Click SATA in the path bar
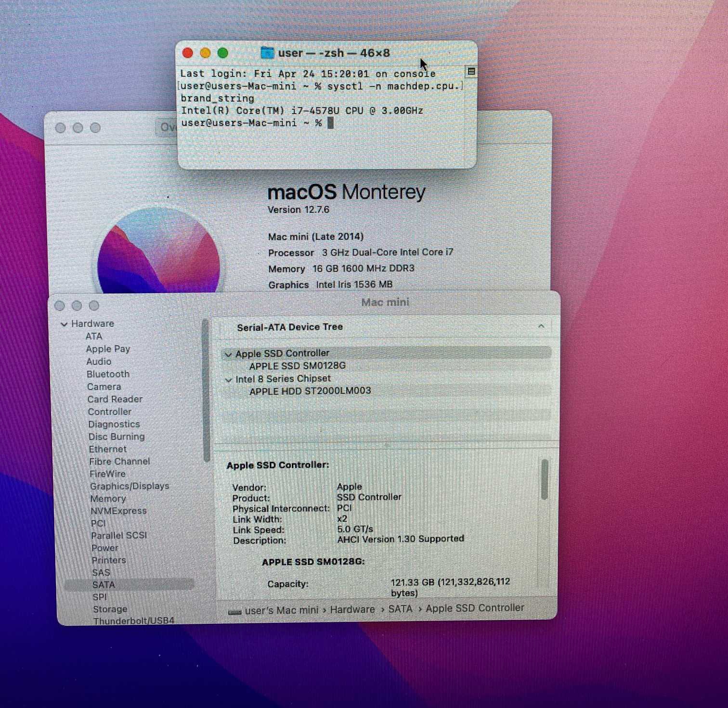 pos(401,609)
